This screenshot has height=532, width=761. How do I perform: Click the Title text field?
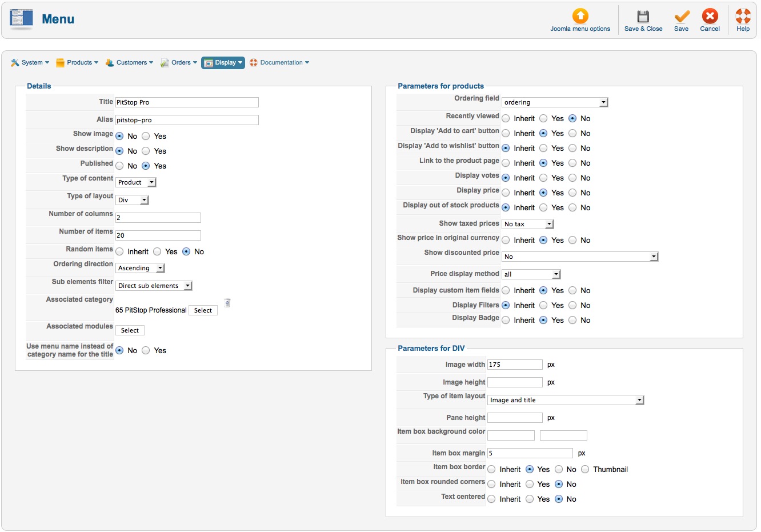pyautogui.click(x=187, y=102)
